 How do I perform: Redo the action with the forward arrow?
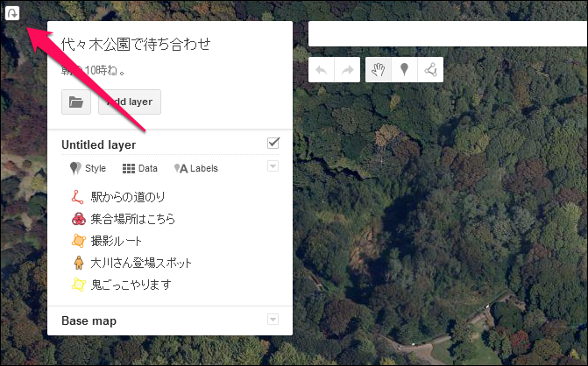[347, 70]
